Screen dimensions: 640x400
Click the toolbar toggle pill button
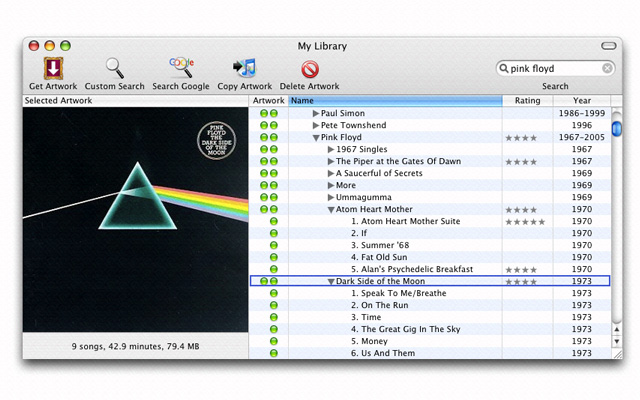pyautogui.click(x=608, y=46)
